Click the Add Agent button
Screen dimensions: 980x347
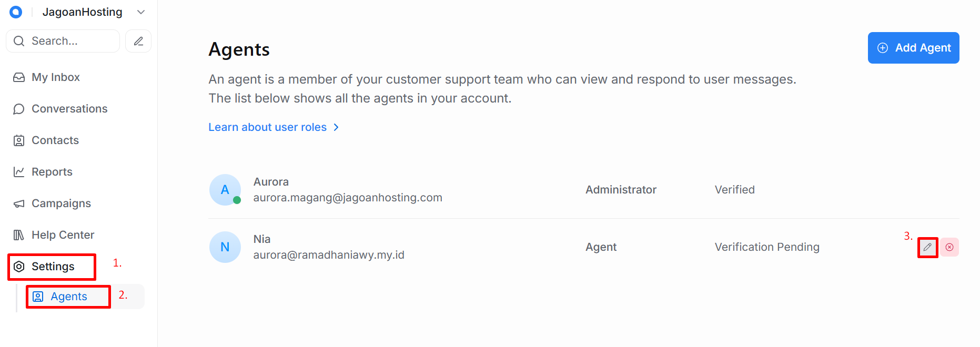click(913, 47)
